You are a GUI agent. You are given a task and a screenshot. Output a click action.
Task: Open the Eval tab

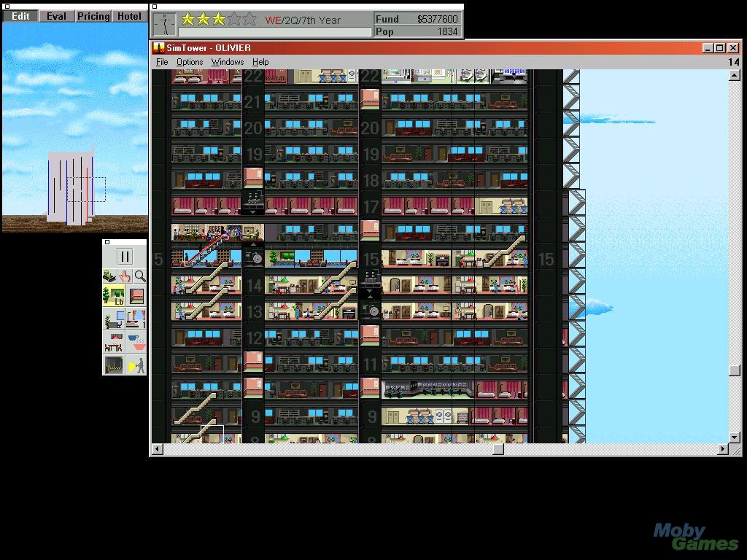click(x=56, y=16)
